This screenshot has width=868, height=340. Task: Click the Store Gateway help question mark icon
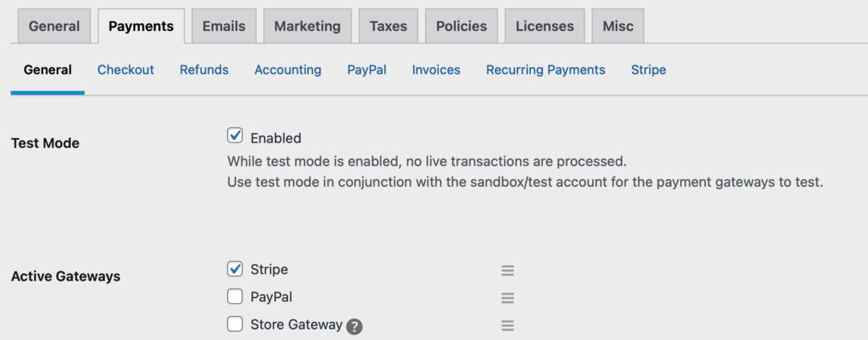(354, 327)
